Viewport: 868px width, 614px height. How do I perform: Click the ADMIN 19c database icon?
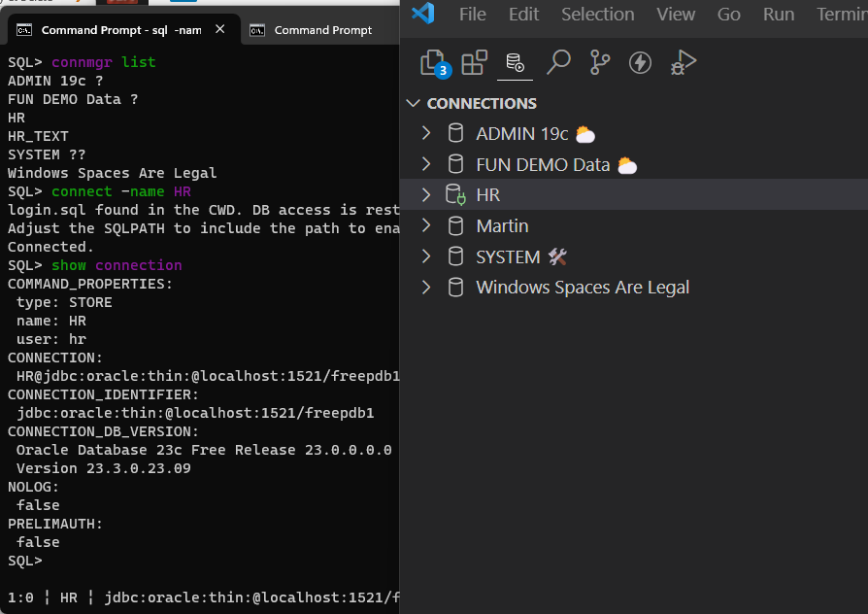455,133
